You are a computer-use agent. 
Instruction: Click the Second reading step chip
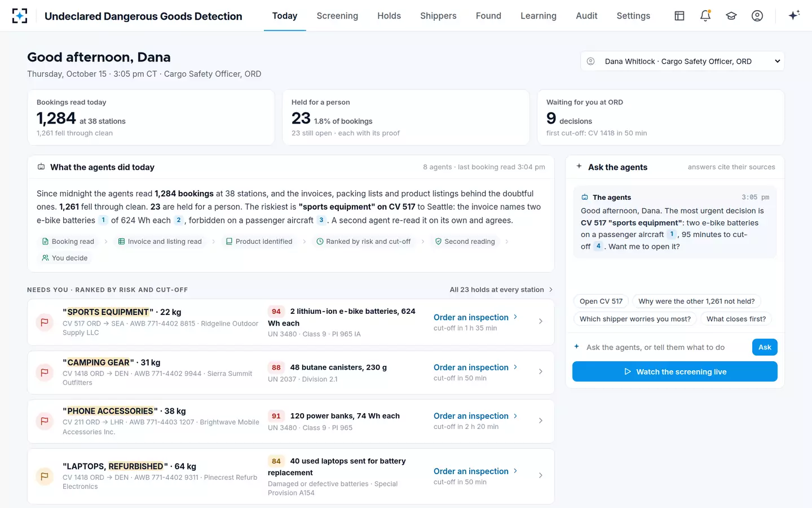465,242
